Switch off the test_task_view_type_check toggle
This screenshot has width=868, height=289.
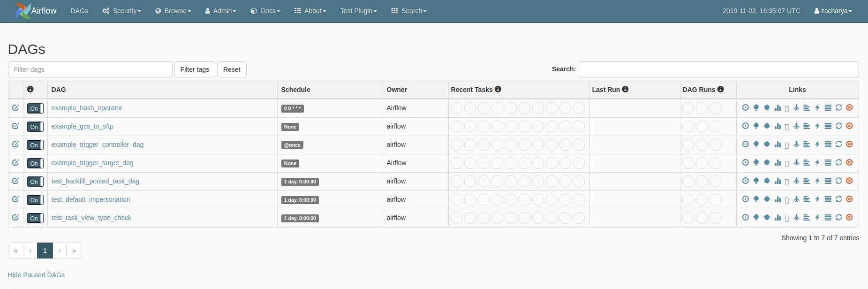click(x=35, y=218)
